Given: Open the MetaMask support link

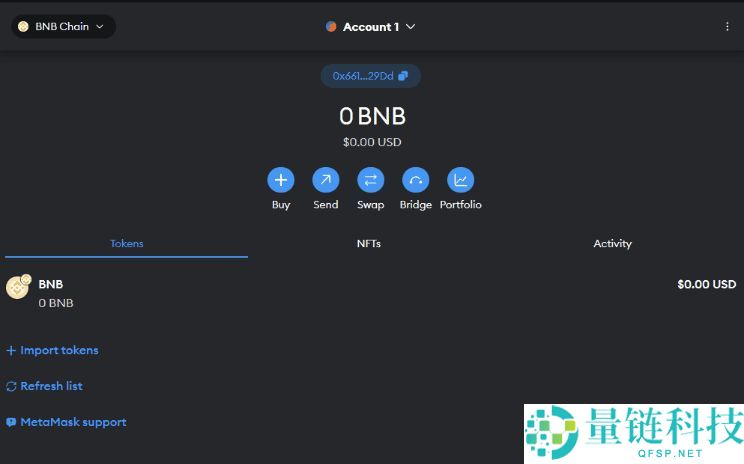Looking at the screenshot, I should pos(73,422).
